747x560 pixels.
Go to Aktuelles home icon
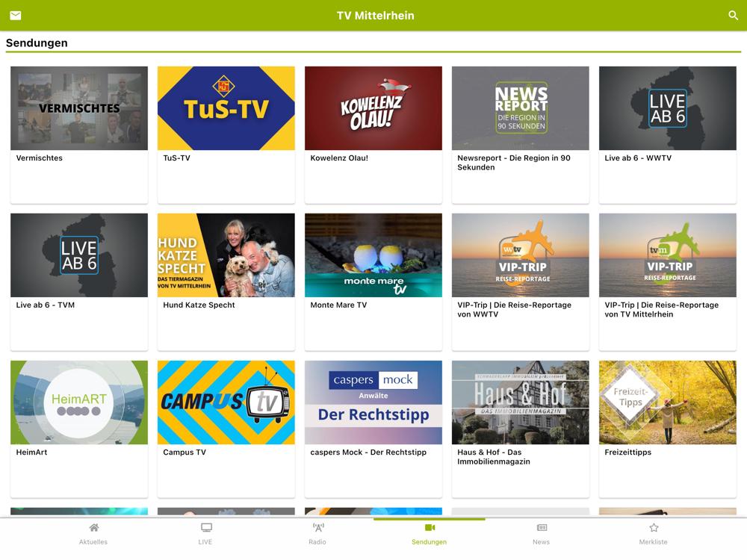(94, 528)
